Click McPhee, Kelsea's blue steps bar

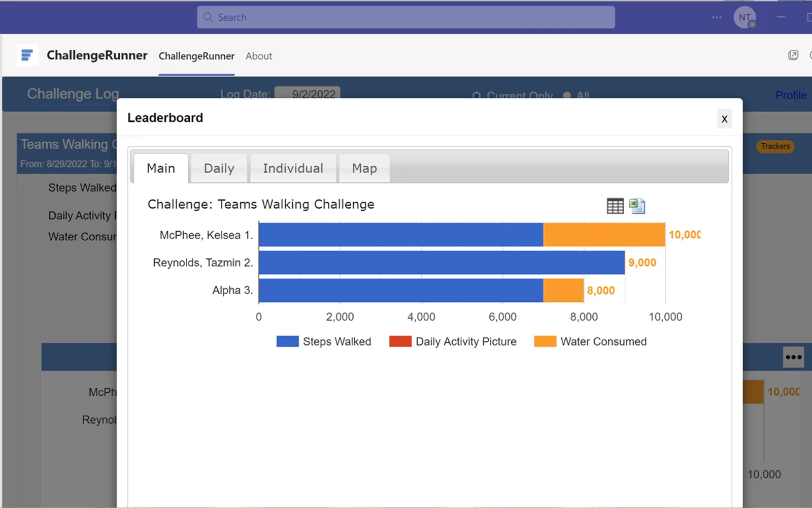click(x=401, y=235)
